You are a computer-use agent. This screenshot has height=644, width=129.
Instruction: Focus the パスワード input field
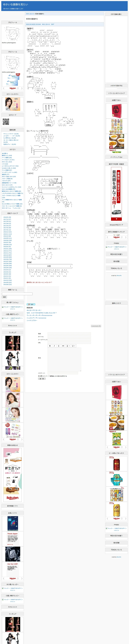[x=63, y=373]
